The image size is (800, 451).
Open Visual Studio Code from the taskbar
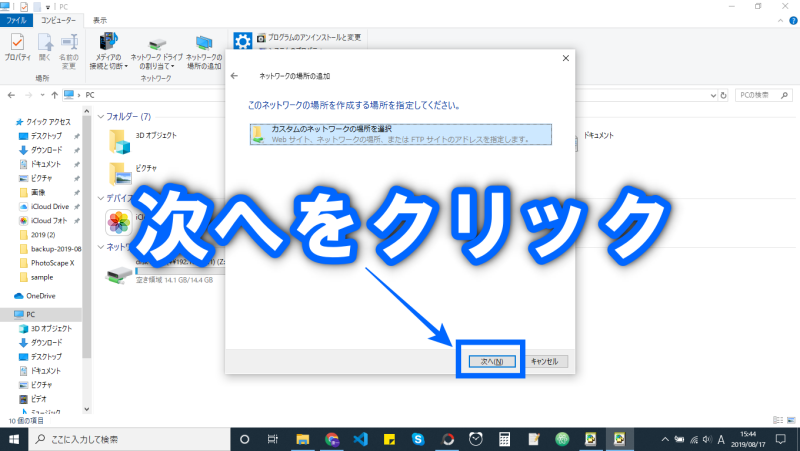pyautogui.click(x=360, y=439)
